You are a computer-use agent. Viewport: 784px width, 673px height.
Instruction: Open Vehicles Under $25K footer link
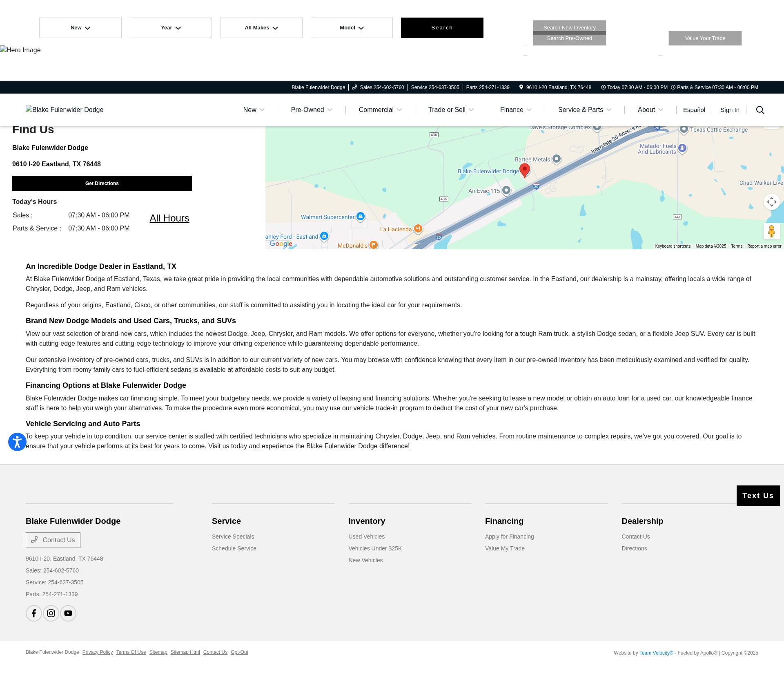[375, 548]
